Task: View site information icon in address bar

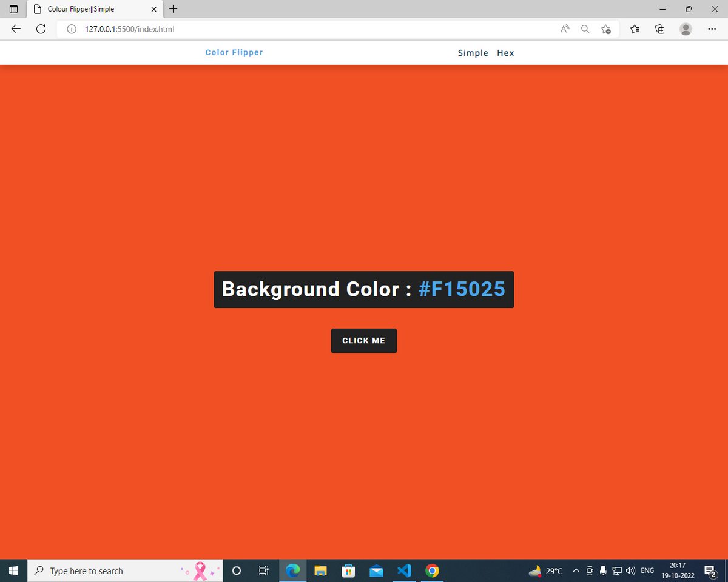Action: pyautogui.click(x=72, y=28)
